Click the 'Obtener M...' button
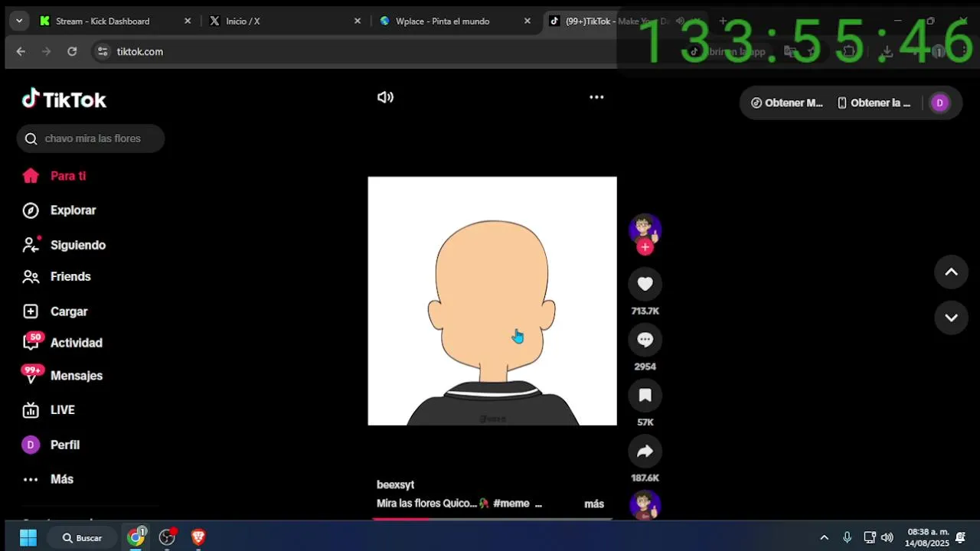Viewport: 980px width, 551px height. [786, 103]
